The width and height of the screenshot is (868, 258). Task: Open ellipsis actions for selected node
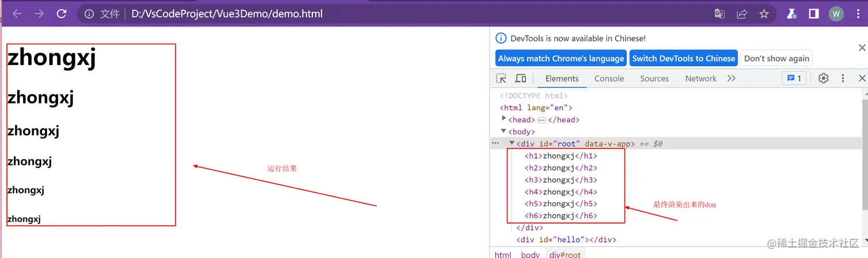(x=495, y=143)
